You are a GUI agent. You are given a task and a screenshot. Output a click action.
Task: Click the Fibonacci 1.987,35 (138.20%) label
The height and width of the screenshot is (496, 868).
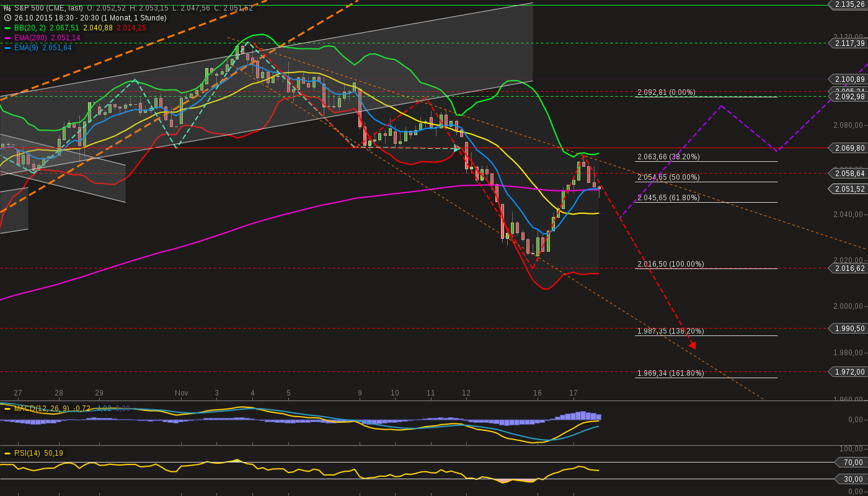(x=671, y=331)
